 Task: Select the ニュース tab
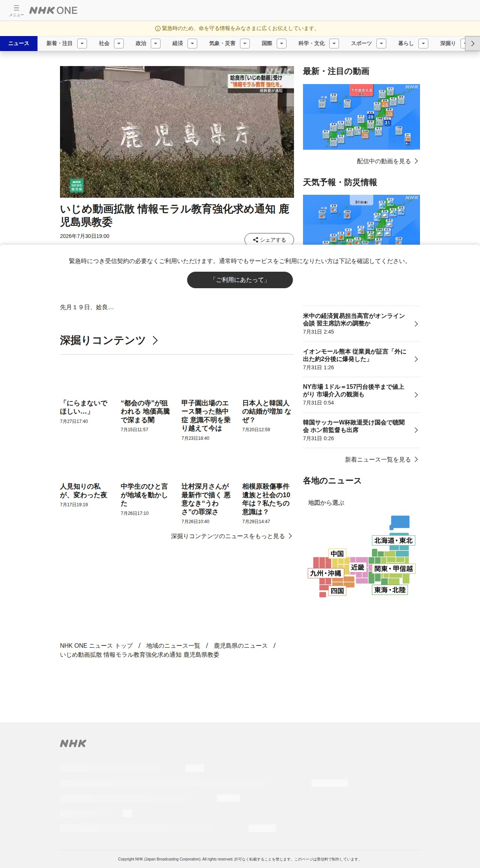pos(19,44)
